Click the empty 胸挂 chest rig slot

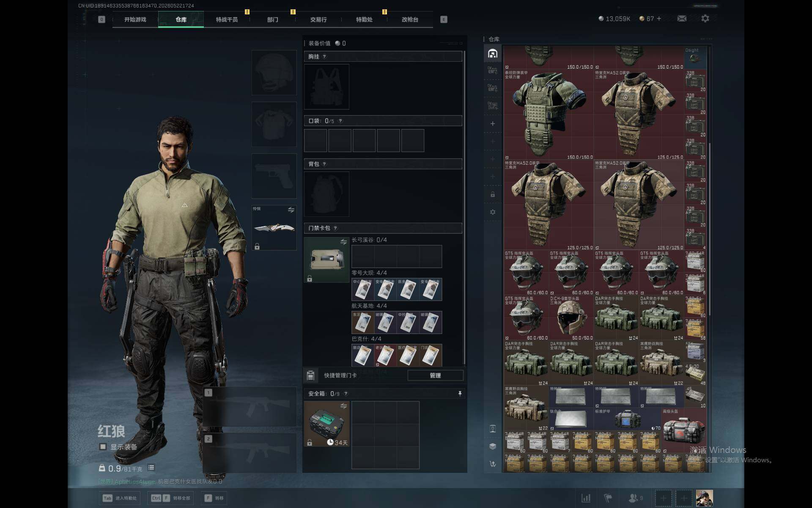point(326,87)
